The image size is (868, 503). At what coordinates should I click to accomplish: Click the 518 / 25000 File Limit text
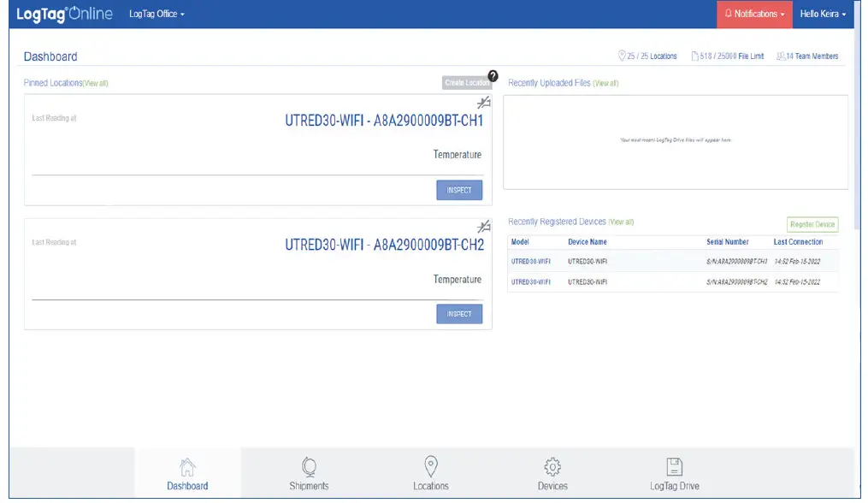pos(731,56)
